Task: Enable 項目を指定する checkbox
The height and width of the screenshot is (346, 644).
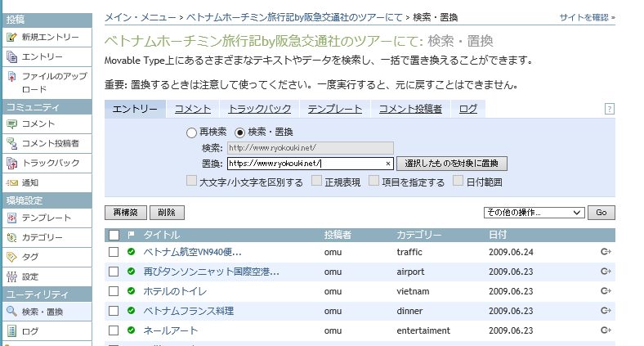Action: (x=373, y=181)
